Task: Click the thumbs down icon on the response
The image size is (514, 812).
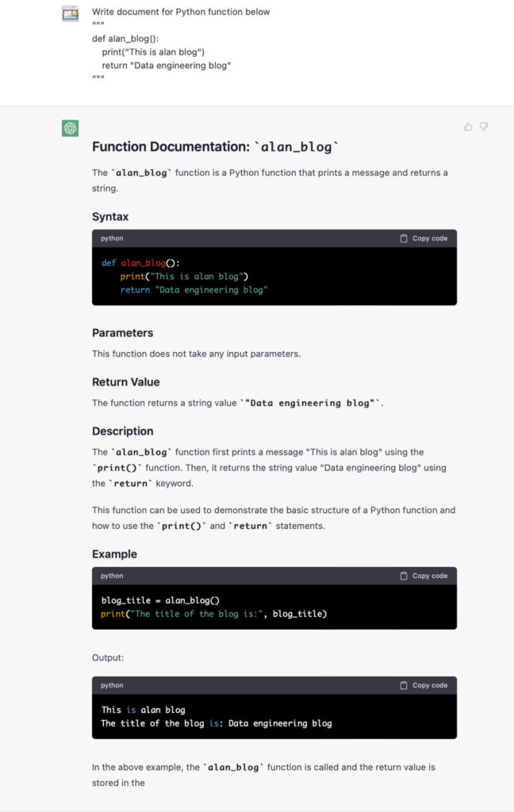Action: pos(484,127)
